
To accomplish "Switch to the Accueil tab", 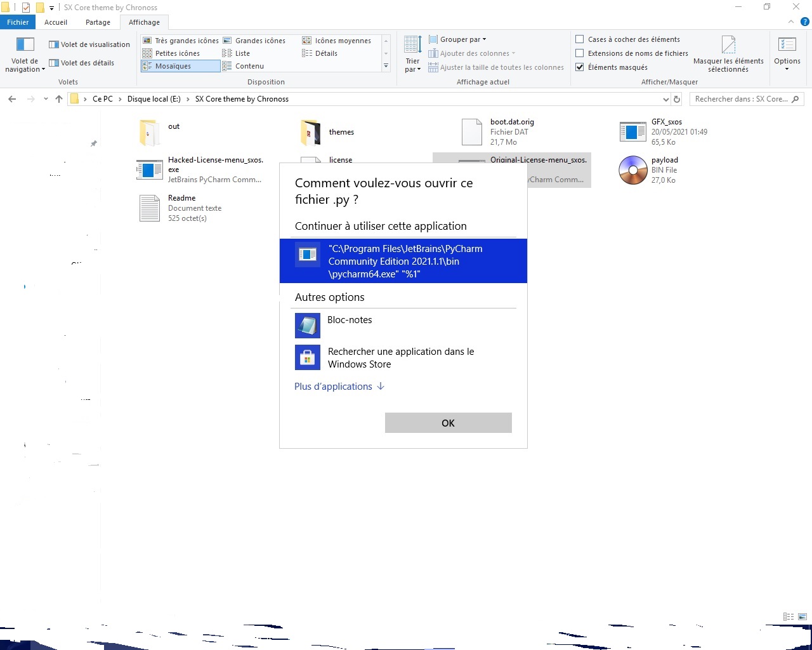I will [56, 22].
